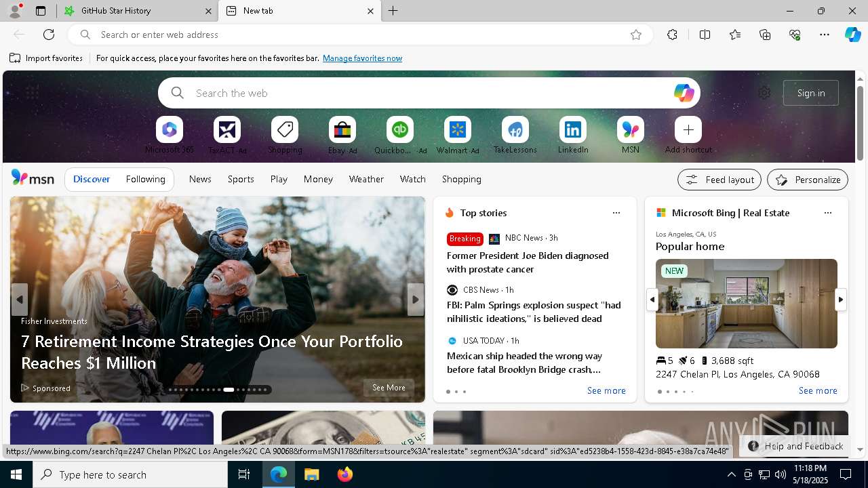Viewport: 868px width, 488px height.
Task: Open Firefox from the taskbar
Action: [344, 474]
